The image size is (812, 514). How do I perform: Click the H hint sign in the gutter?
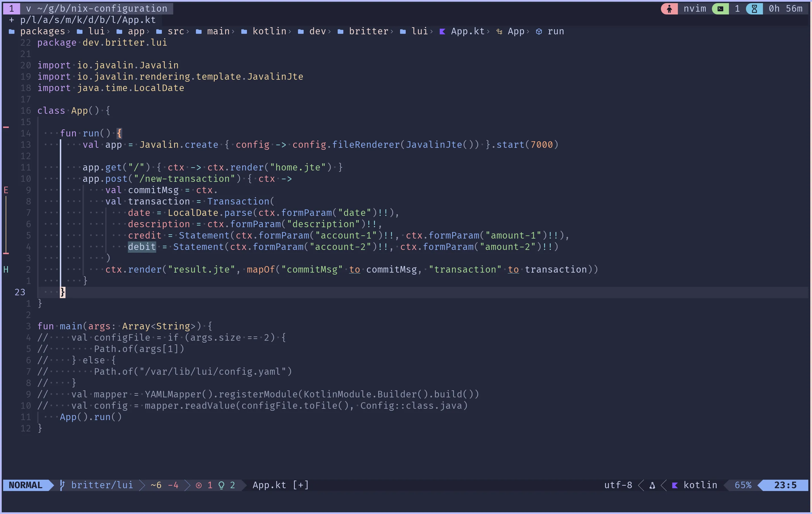pyautogui.click(x=6, y=269)
